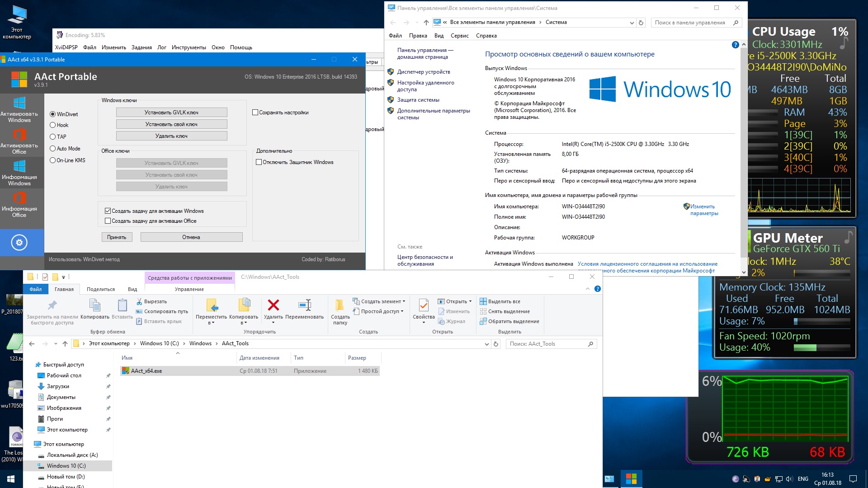
Task: Click Remove key under Windows keys
Action: [171, 136]
